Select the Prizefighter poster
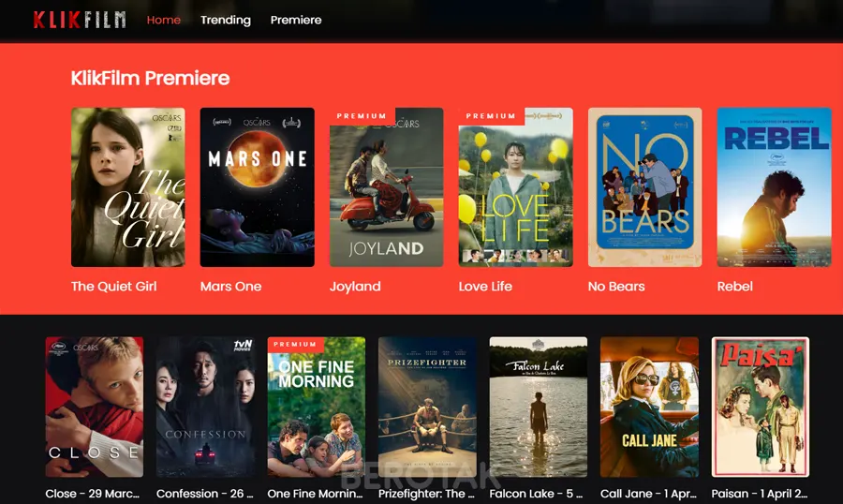This screenshot has height=504, width=843. (427, 408)
